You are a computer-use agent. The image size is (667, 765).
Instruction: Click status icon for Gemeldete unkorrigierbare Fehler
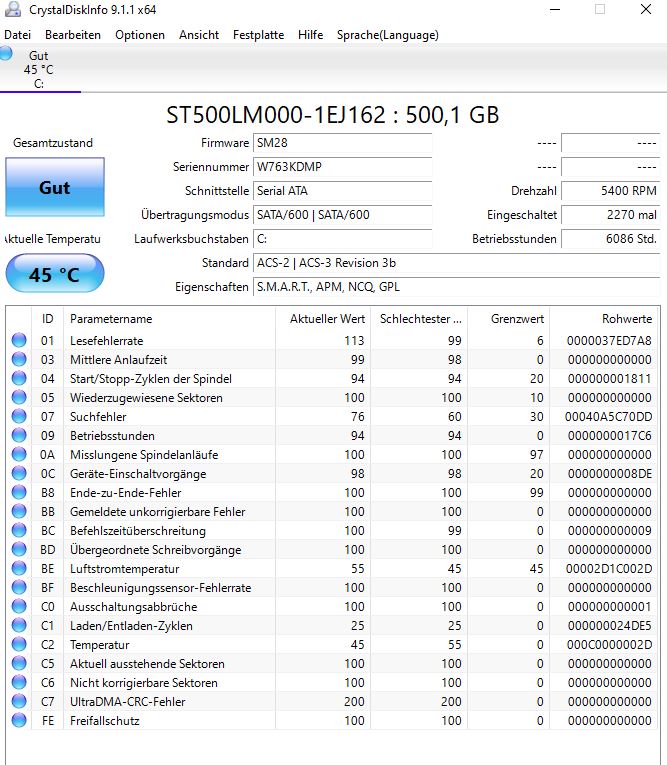(x=19, y=511)
